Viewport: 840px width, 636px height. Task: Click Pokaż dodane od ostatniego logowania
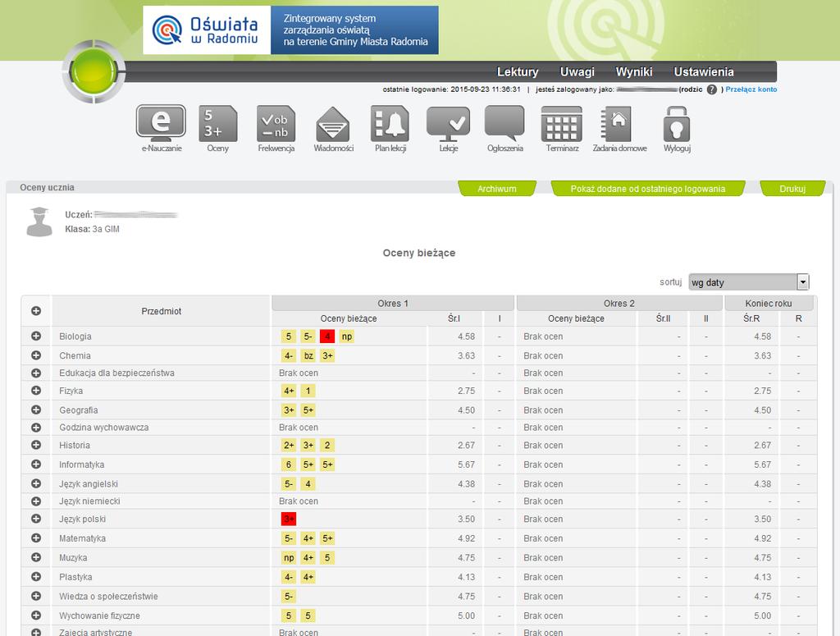pyautogui.click(x=648, y=189)
